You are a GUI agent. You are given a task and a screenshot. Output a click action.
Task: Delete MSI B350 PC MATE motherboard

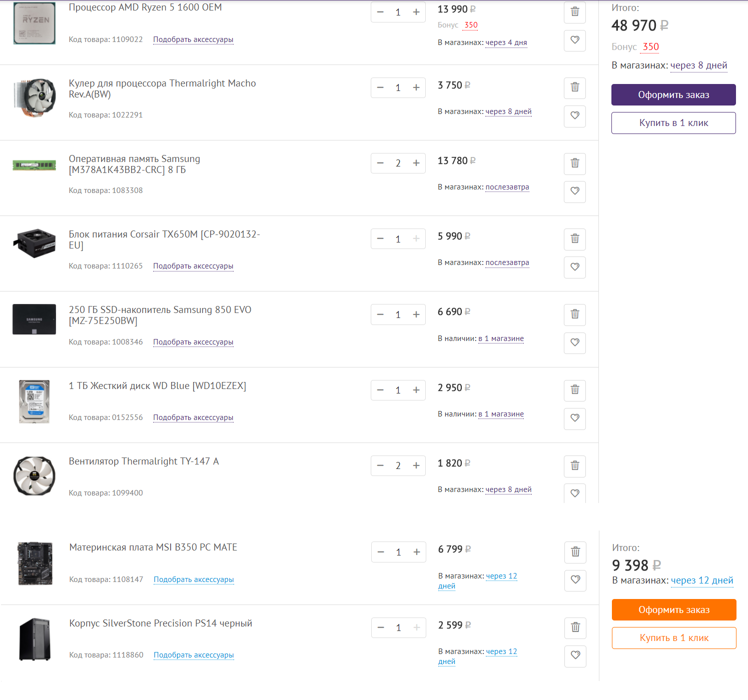tap(575, 552)
